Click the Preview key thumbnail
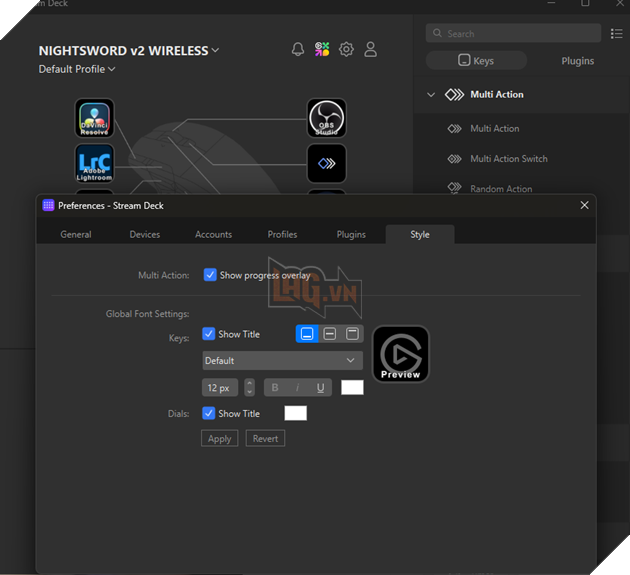 401,354
